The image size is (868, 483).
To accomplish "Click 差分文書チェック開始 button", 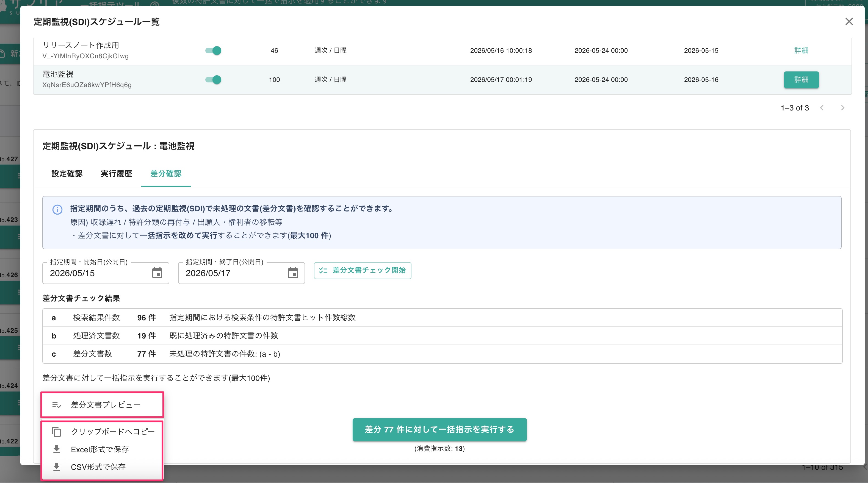I will (362, 270).
